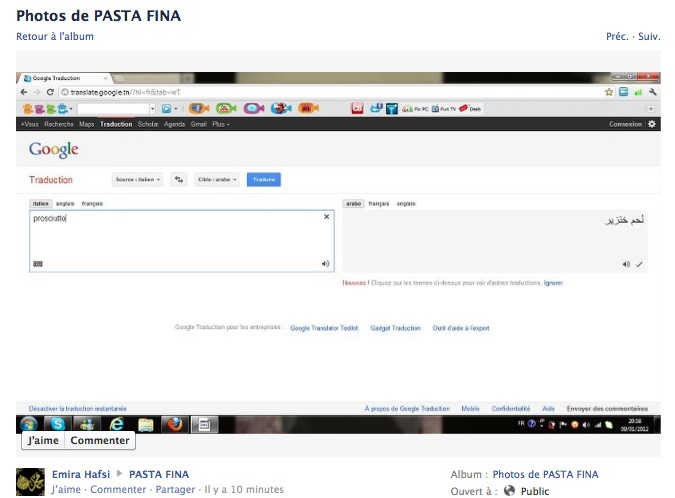Click the Public globe icon
This screenshot has width=675, height=498.
tap(509, 491)
